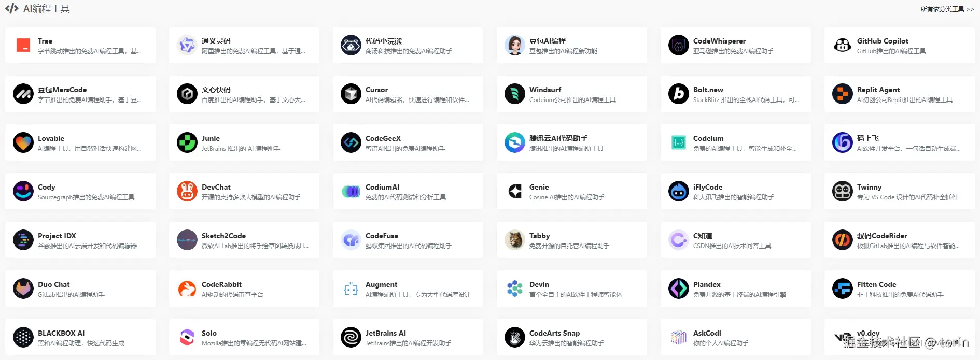Viewport: 980px width, 360px height.
Task: Click the CodiumAI gradient icon
Action: click(351, 192)
